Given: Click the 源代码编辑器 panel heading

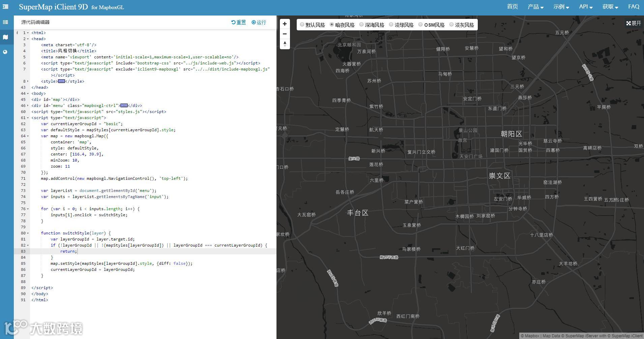Looking at the screenshot, I should pos(35,22).
